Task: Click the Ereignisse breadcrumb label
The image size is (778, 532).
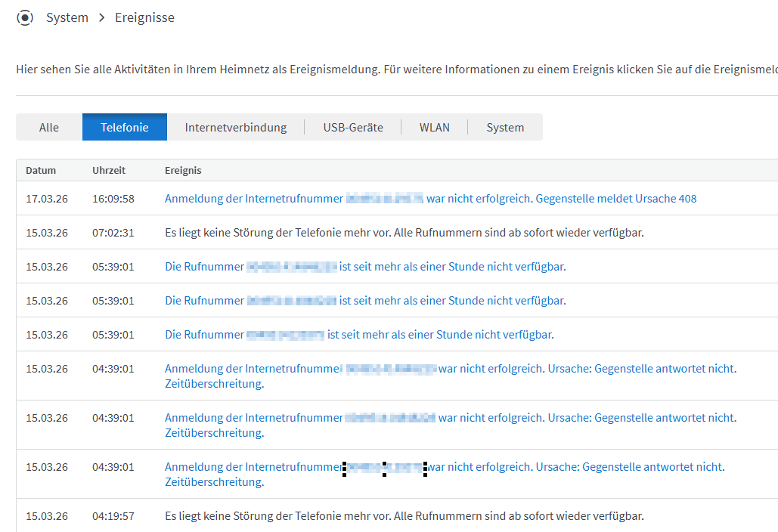Action: pos(144,18)
